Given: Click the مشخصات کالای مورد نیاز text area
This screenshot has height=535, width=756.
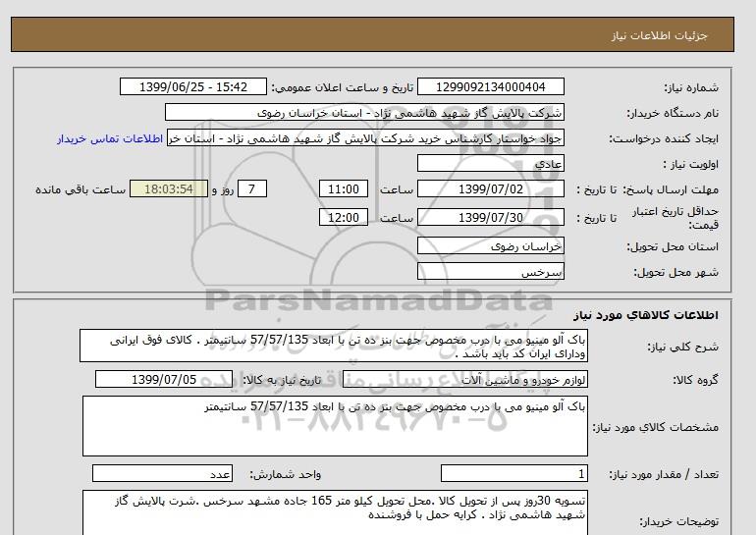Looking at the screenshot, I should [333, 425].
